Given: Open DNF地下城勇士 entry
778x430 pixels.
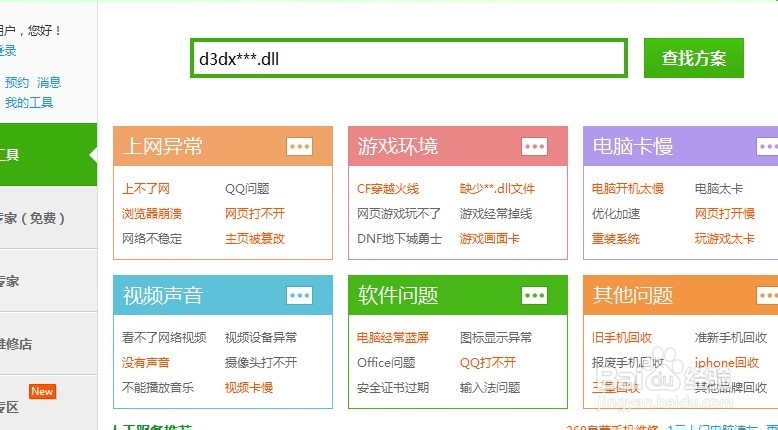Looking at the screenshot, I should click(399, 239).
